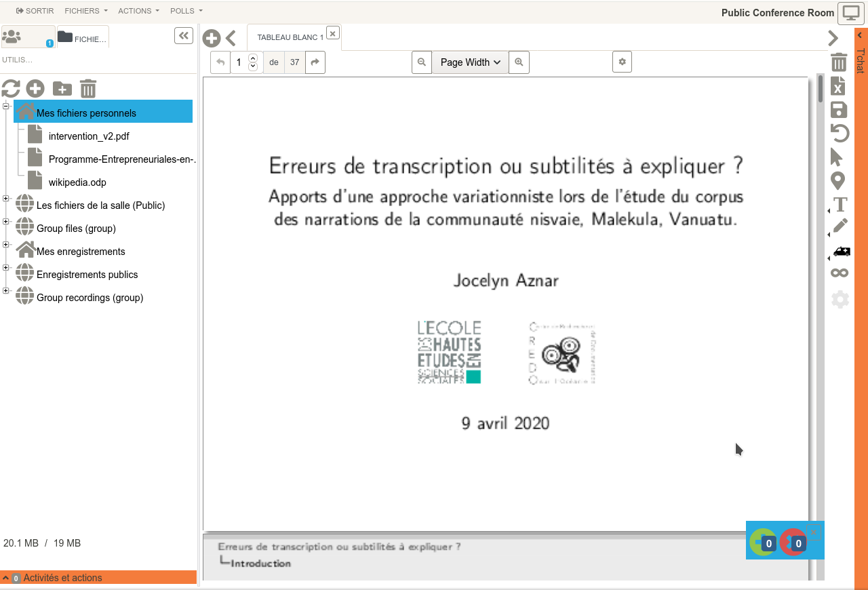
Task: Click the Sortir exit button
Action: pyautogui.click(x=35, y=11)
